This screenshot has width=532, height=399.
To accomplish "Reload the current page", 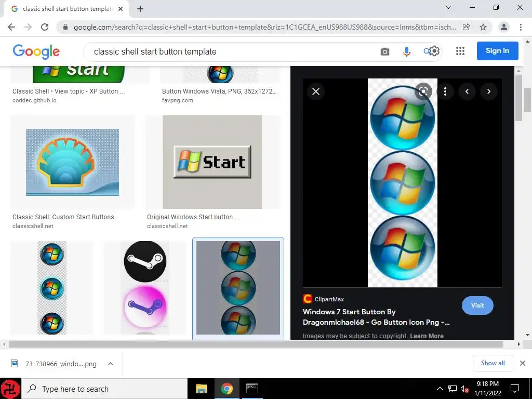I will (45, 27).
